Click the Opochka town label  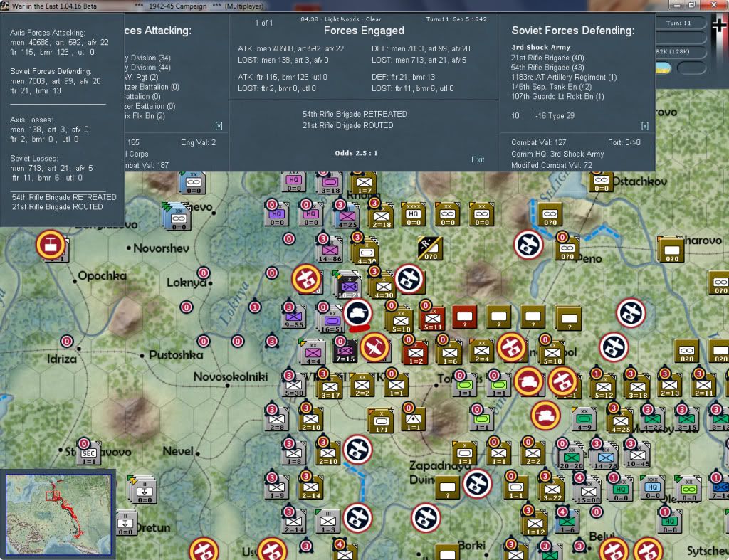tap(103, 276)
